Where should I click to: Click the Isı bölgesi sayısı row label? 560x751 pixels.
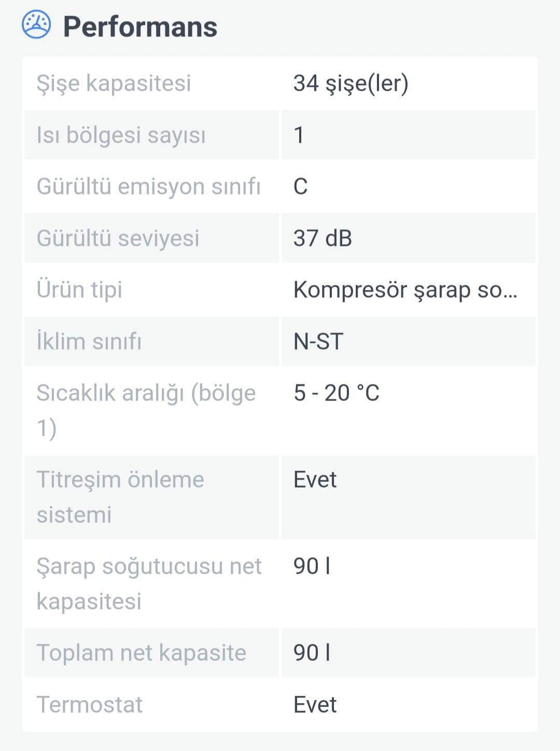[x=121, y=135]
